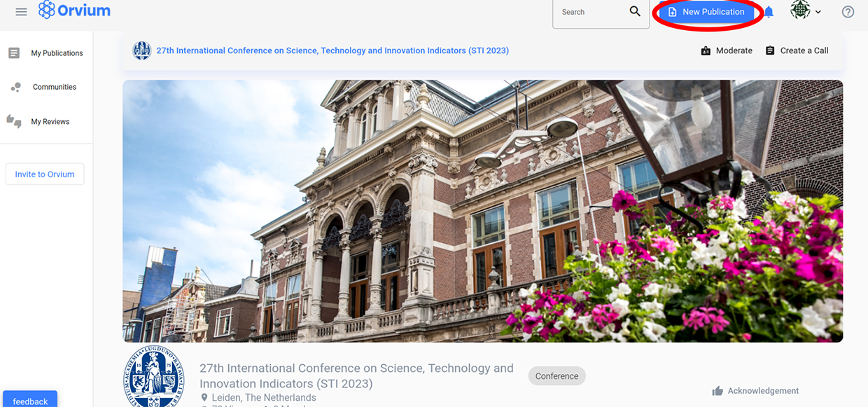
Task: Click the Create a Call button
Action: tap(797, 50)
